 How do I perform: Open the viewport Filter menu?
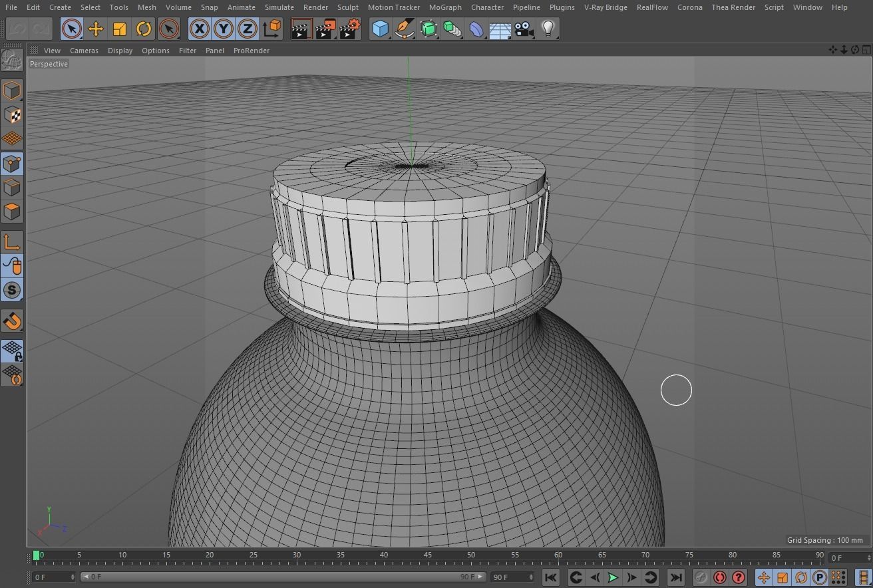click(188, 51)
